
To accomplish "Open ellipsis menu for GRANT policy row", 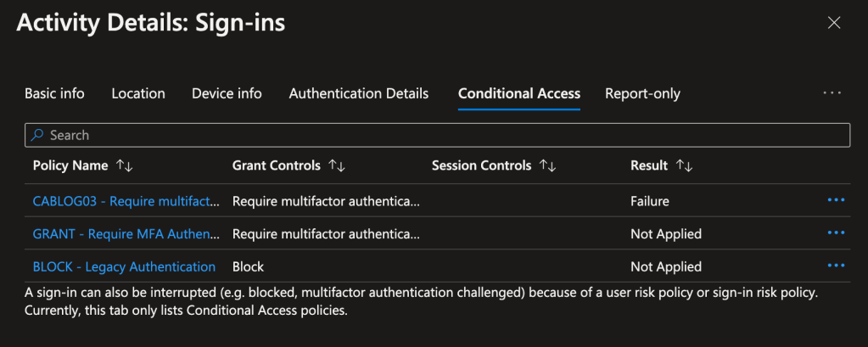I will click(x=836, y=233).
